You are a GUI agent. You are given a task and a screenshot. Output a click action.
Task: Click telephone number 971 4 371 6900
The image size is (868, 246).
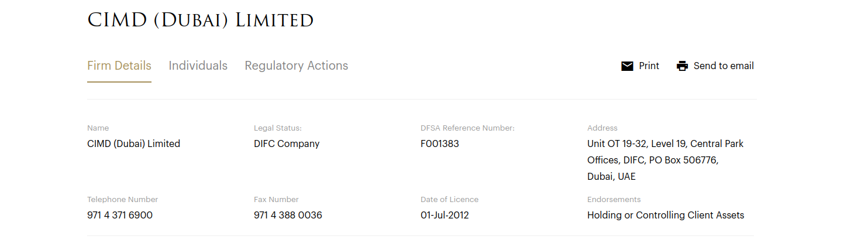(x=120, y=215)
